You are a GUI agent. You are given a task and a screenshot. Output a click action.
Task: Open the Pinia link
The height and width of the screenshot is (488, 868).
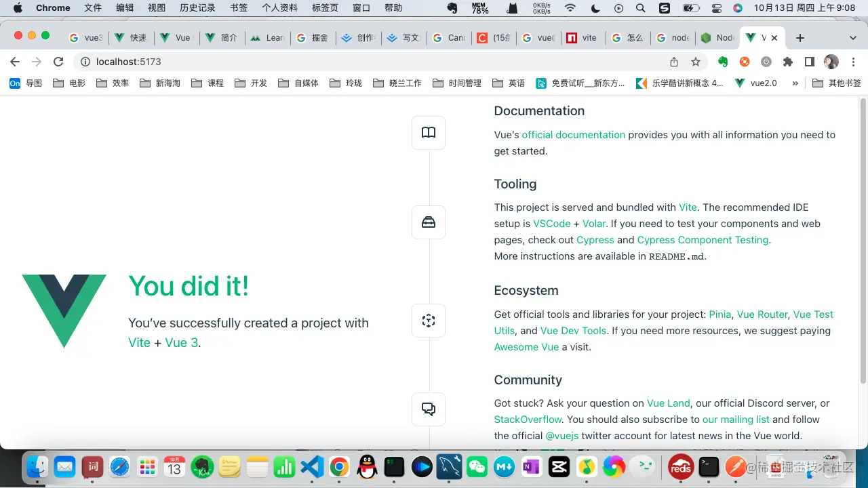[x=720, y=314]
